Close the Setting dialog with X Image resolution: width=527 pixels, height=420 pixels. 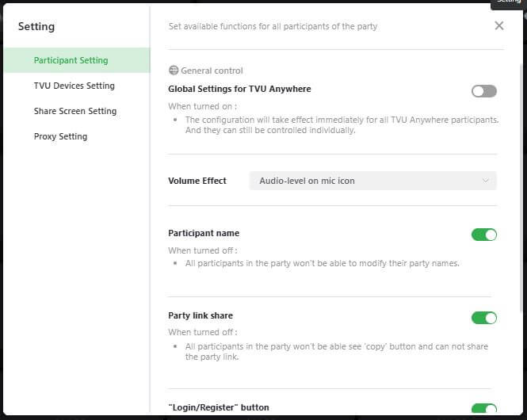(x=499, y=25)
